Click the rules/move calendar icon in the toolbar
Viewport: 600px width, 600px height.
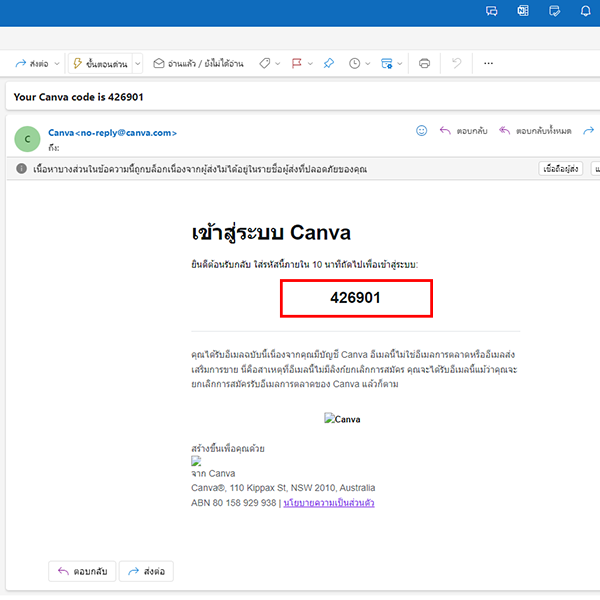coord(386,64)
